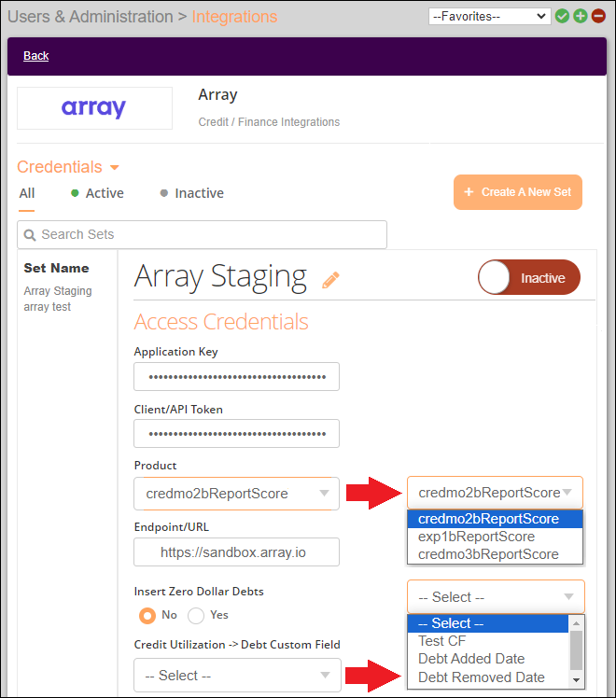The image size is (616, 698).
Task: Click scrollbar up arrow in custom field list
Action: point(577,623)
